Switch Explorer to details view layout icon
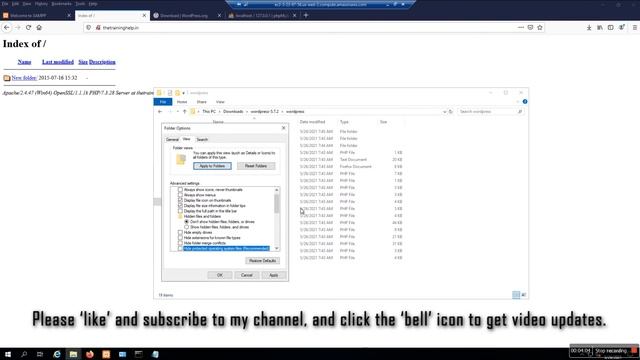 [516, 295]
